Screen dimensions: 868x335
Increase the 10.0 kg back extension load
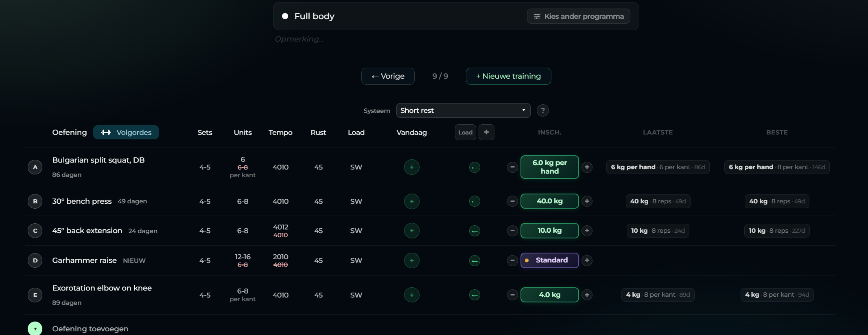pyautogui.click(x=587, y=231)
